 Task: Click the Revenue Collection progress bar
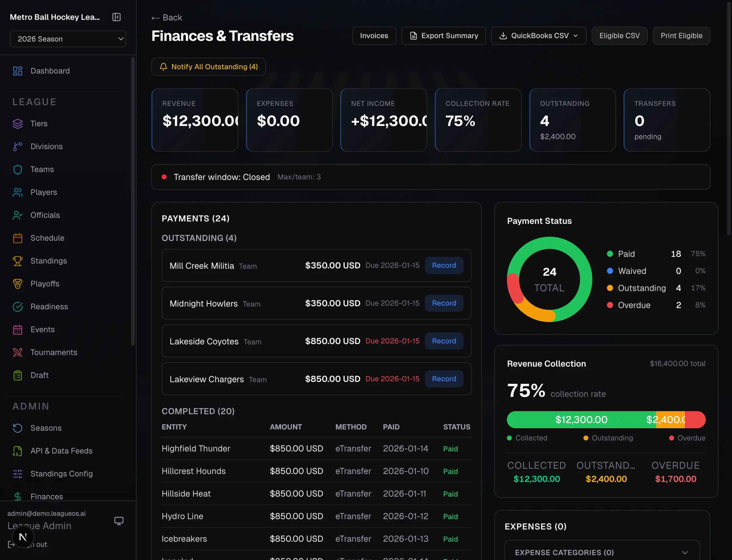606,420
